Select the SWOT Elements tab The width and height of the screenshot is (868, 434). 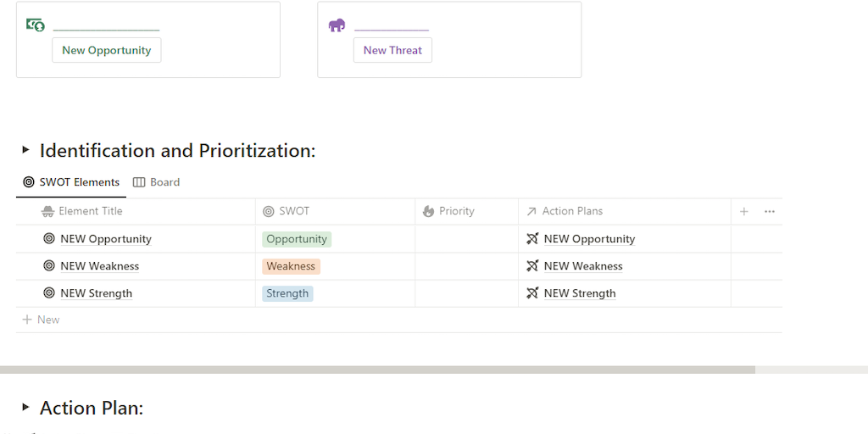[x=72, y=182]
